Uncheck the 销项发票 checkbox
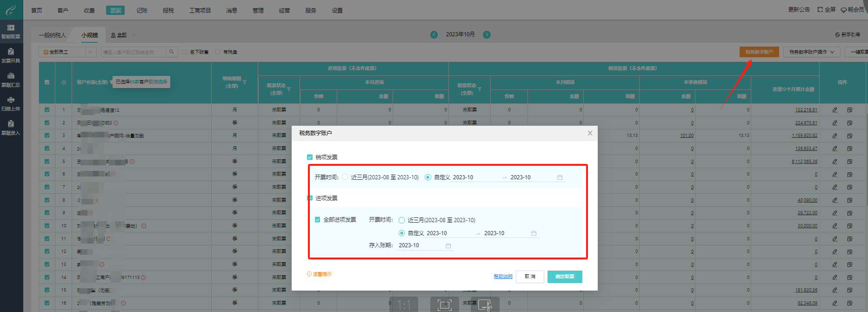The height and width of the screenshot is (312, 868). point(310,157)
